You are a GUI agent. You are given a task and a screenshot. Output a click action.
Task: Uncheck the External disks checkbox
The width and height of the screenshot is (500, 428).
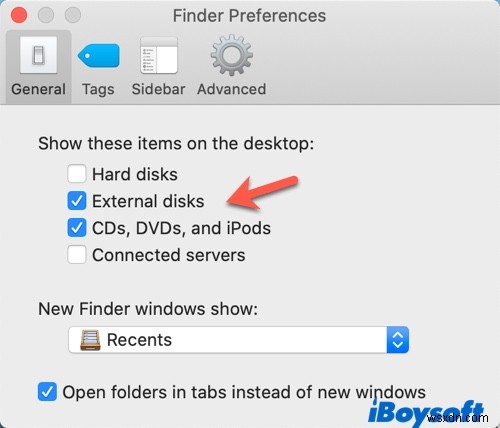[x=77, y=201]
